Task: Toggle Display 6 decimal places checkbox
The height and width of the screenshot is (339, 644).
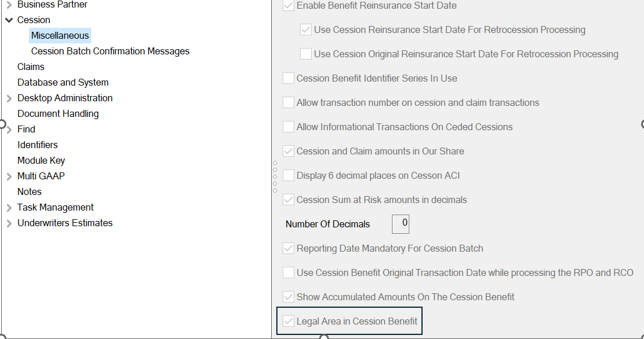Action: pyautogui.click(x=288, y=175)
